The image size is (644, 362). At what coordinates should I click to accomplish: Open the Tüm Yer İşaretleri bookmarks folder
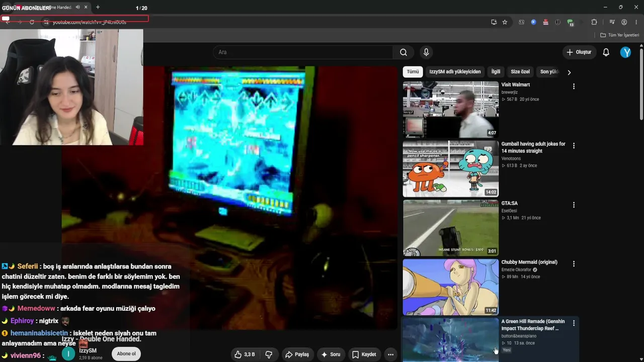620,35
